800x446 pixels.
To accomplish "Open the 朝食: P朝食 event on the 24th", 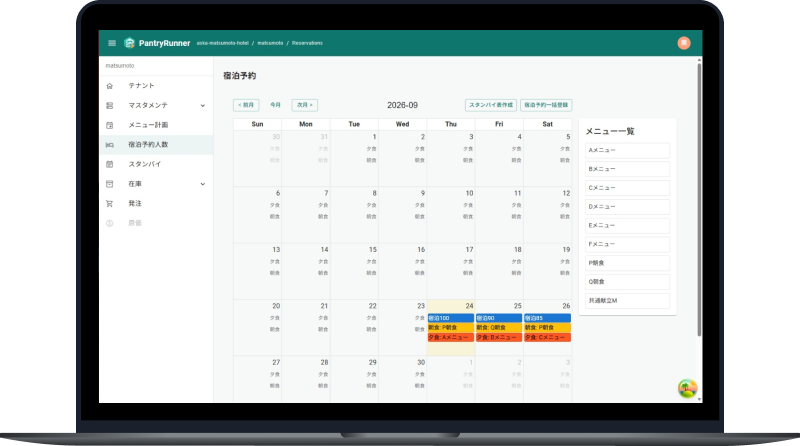I will click(451, 328).
